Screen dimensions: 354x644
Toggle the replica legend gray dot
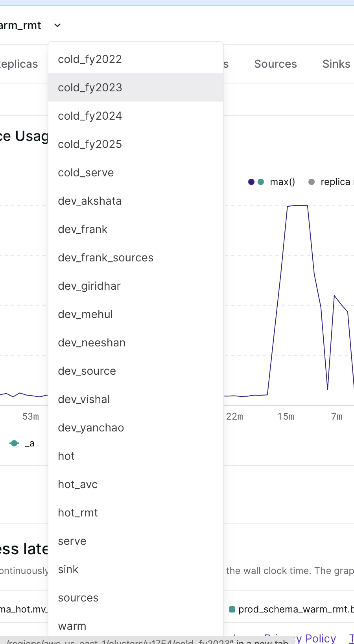(x=312, y=182)
